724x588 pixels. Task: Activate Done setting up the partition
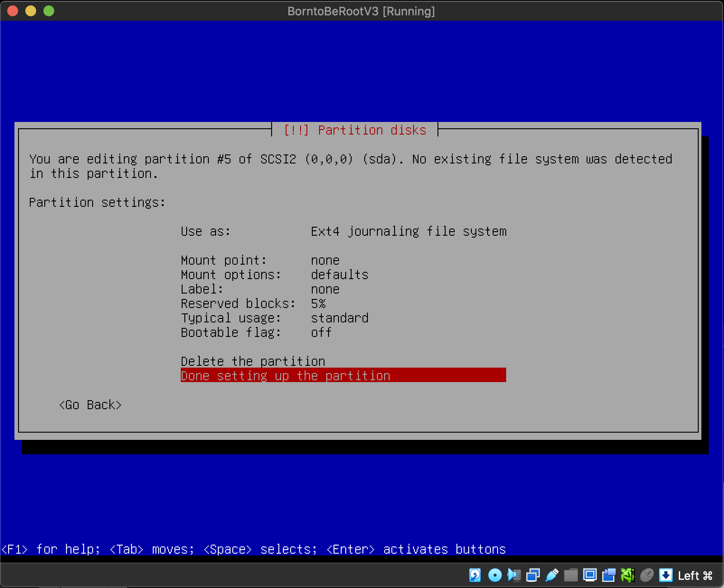[343, 375]
